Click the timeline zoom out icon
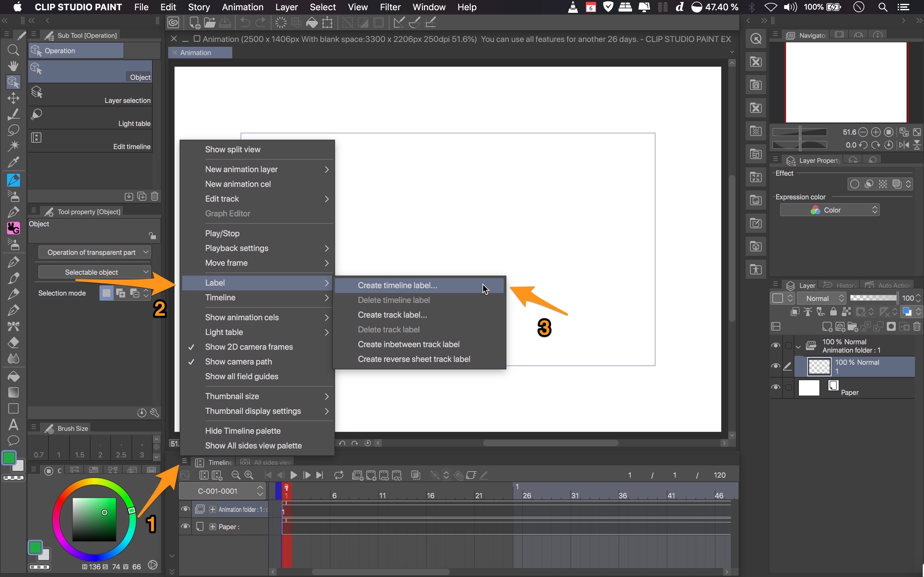This screenshot has width=924, height=577. 235,475
